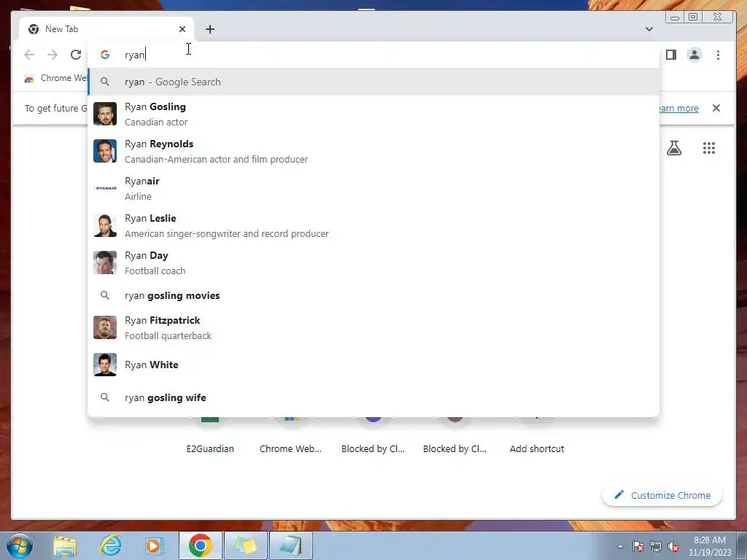Open the Action Center flag icon
747x560 pixels.
638,546
